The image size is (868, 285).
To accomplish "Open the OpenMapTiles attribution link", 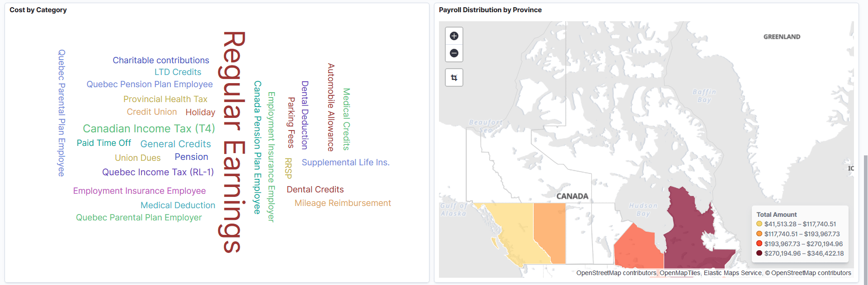I will (680, 273).
